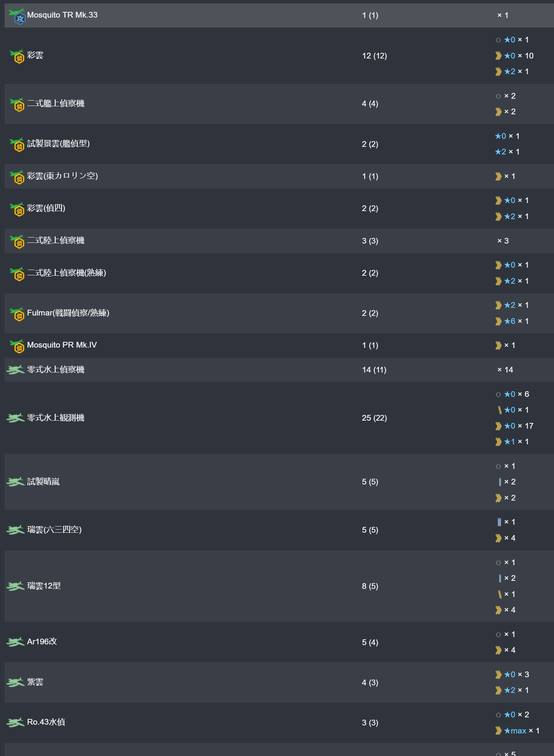
Task: Click the 彩雲 recon plane icon
Action: tap(17, 56)
